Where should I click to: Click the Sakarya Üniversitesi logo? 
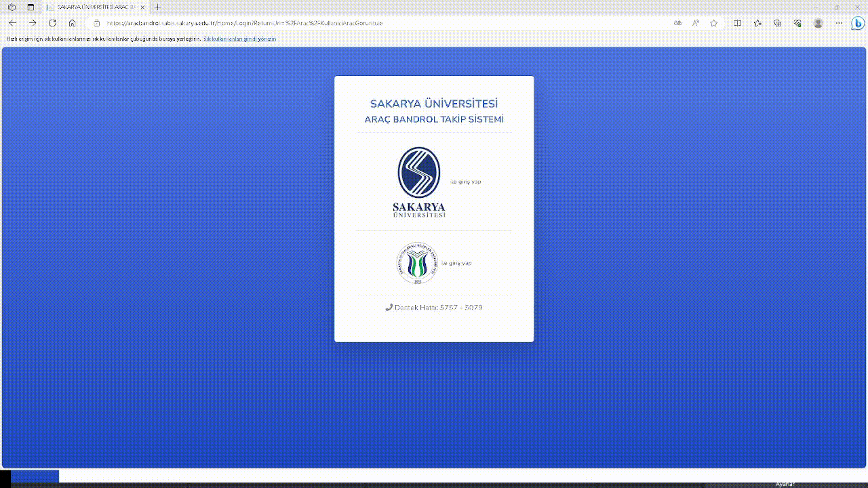point(419,182)
